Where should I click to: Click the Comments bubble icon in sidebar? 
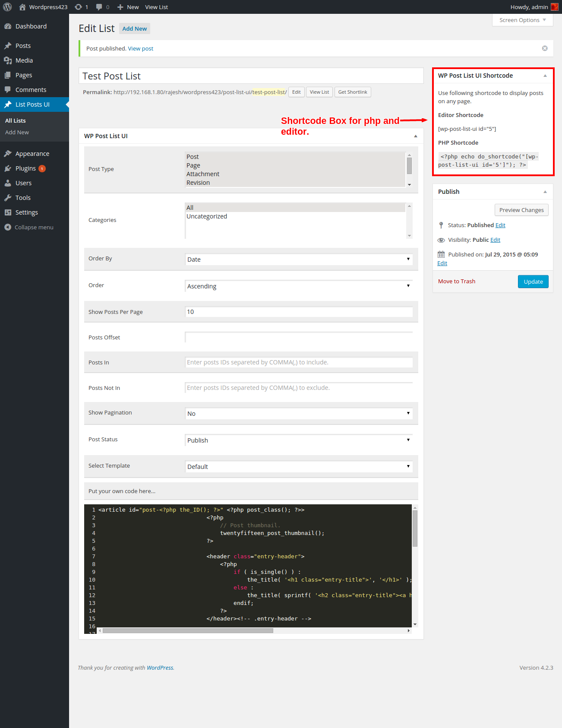[8, 90]
